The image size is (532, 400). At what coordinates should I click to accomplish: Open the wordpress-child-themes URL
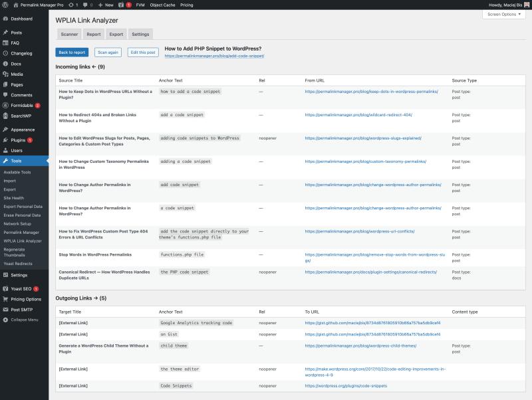tap(360, 346)
